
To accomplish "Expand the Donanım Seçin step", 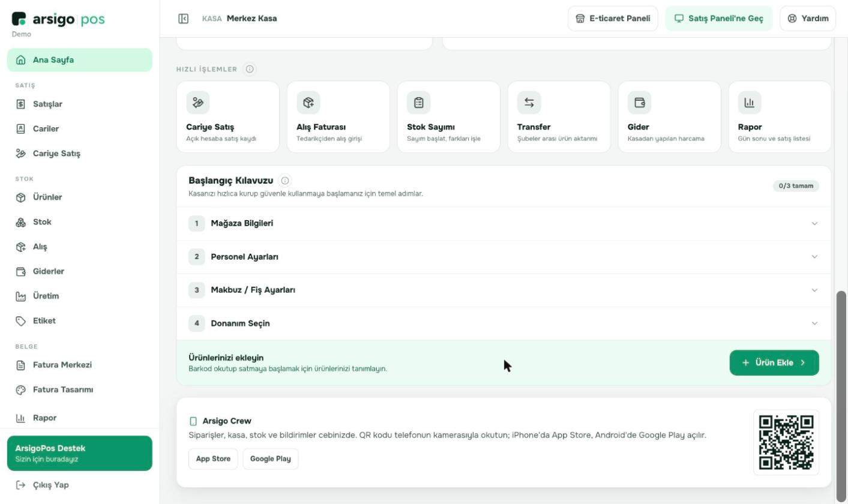I will 504,323.
